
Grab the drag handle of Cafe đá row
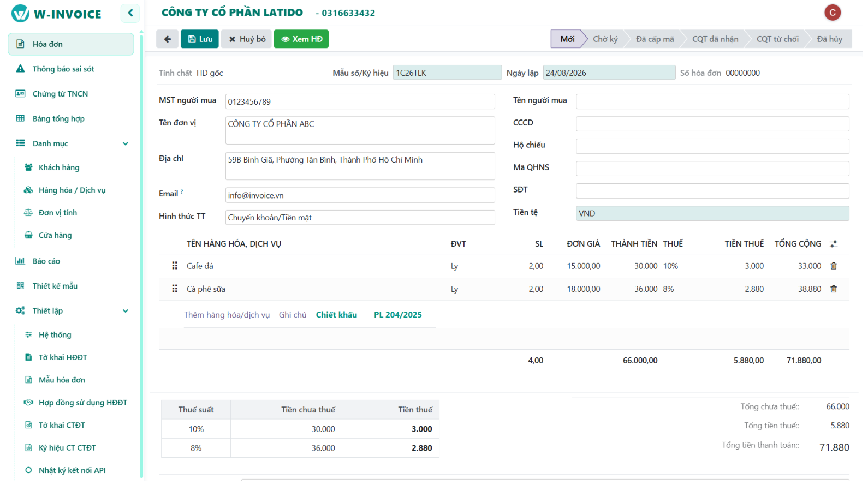[175, 266]
